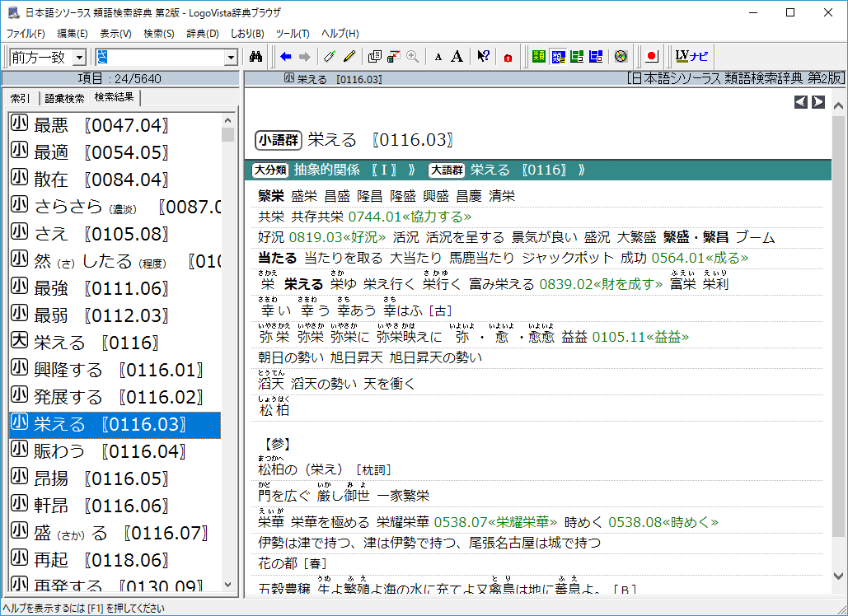Click 栄える 〖0116〗 in the teal breadcrumb

tap(518, 170)
